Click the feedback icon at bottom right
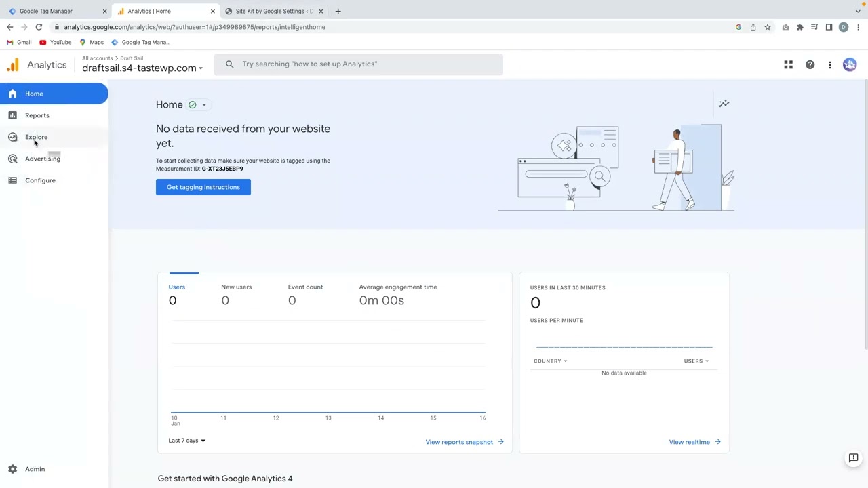The image size is (868, 488). point(854,458)
